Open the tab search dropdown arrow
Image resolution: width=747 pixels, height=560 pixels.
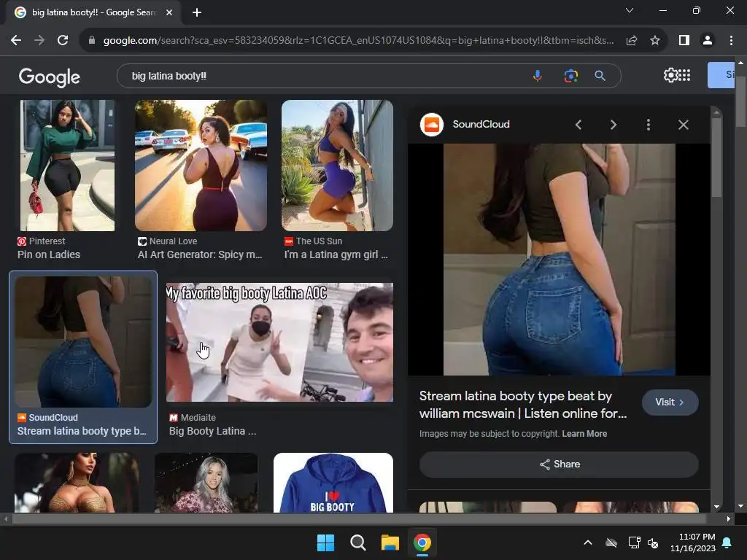[x=630, y=10]
